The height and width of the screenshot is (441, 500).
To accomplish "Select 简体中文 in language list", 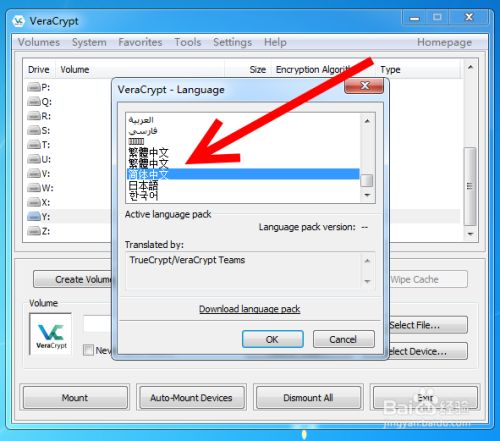I will (243, 174).
